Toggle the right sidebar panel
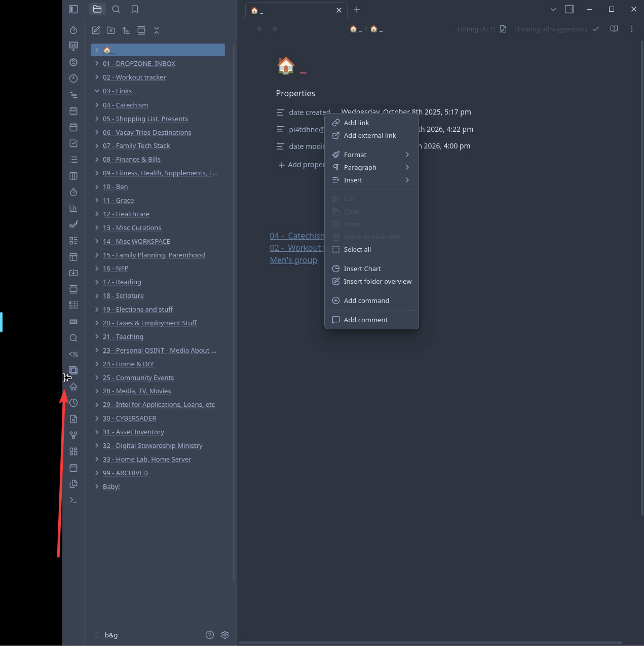This screenshot has width=644, height=646. pos(570,9)
